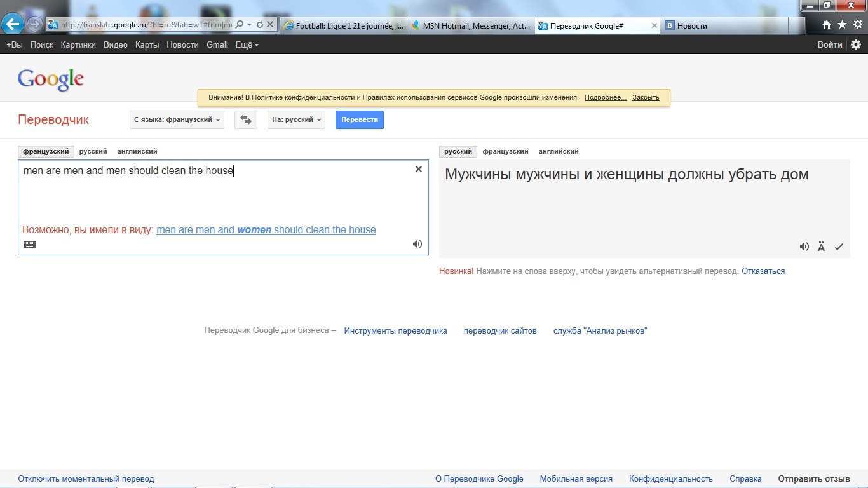Select английский as target language
868x488 pixels.
[x=559, y=151]
